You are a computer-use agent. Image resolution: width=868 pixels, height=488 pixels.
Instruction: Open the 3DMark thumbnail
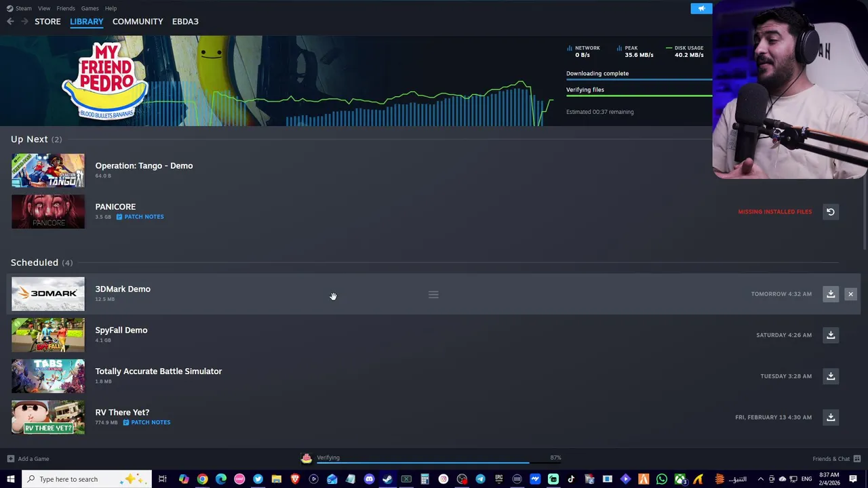(48, 294)
